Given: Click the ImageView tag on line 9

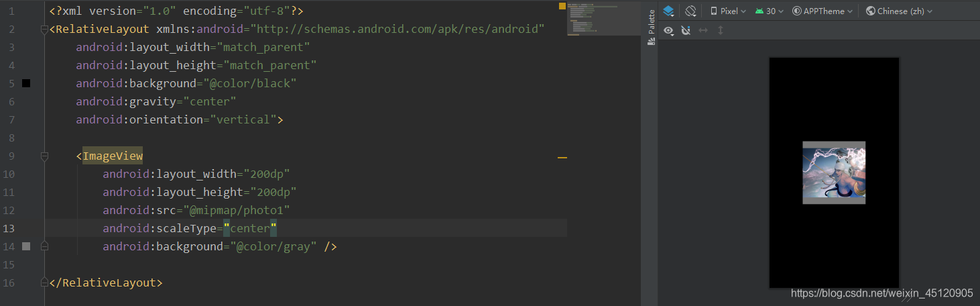Looking at the screenshot, I should pyautogui.click(x=113, y=156).
